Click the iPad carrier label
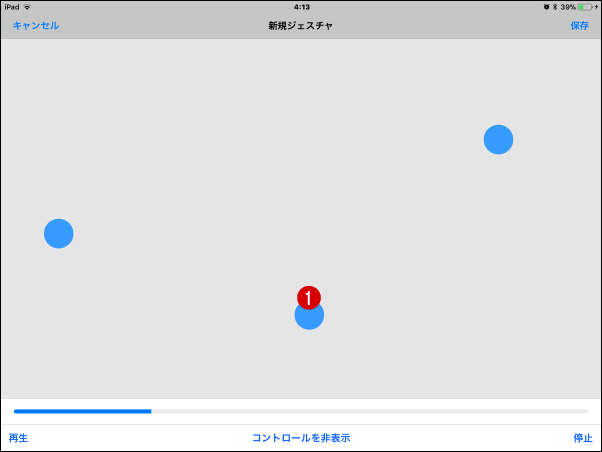Viewport: 602px width, 452px height. tap(12, 7)
